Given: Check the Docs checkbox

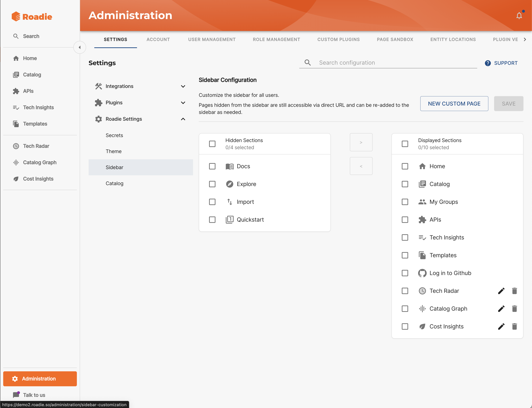Looking at the screenshot, I should coord(212,166).
